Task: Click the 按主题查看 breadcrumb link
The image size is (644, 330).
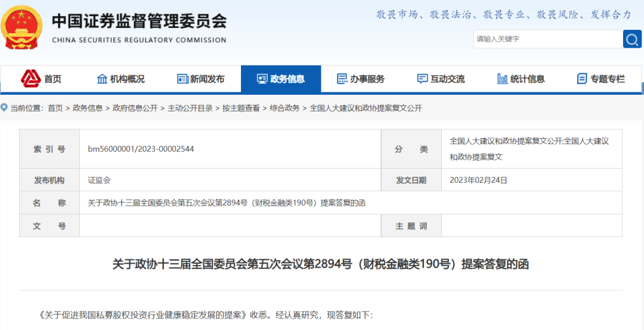Action: point(241,108)
